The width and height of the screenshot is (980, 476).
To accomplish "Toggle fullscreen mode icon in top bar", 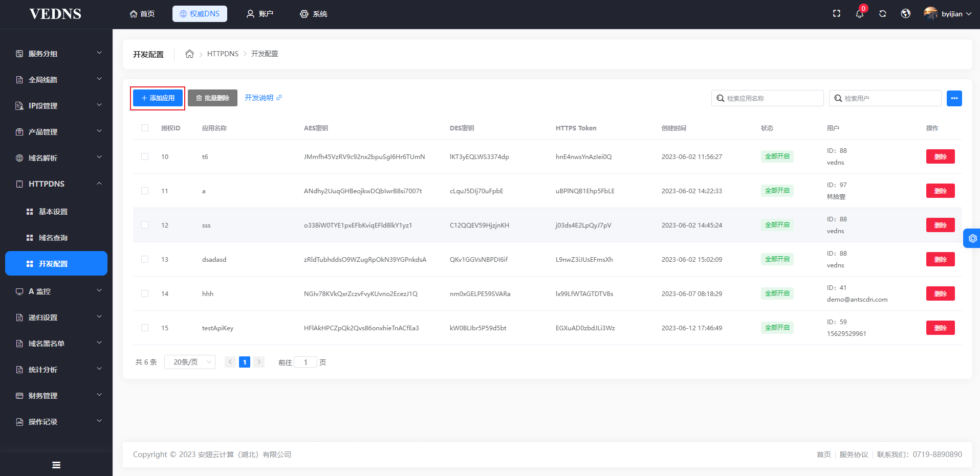I will click(x=837, y=14).
